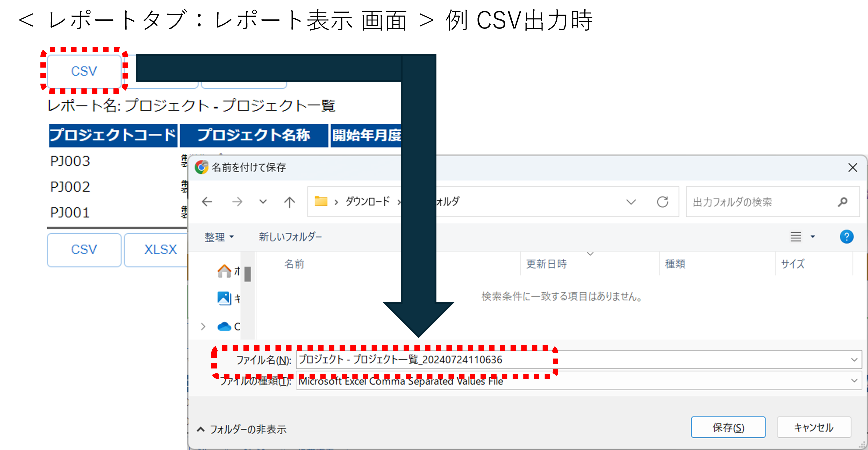The width and height of the screenshot is (868, 450).
Task: Click the キャンセル cancel button
Action: [x=814, y=427]
